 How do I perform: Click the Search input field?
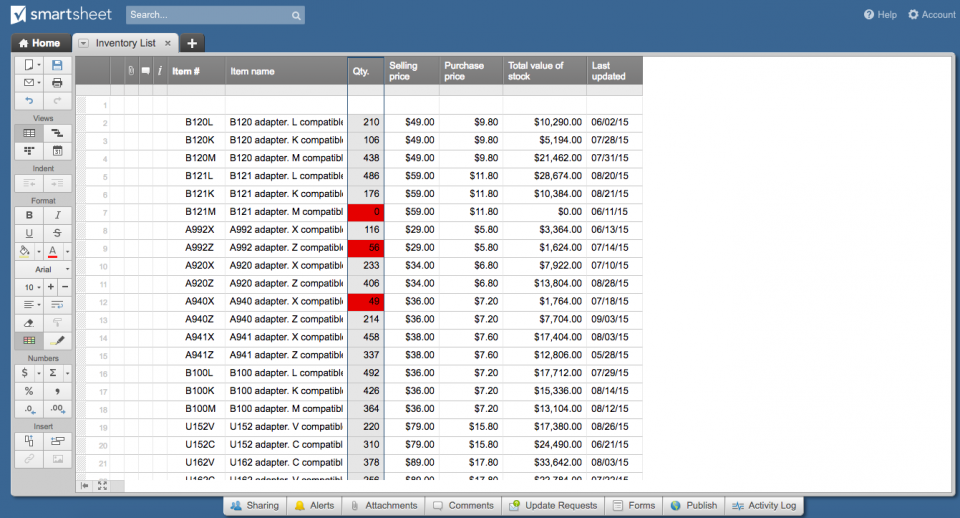[208, 15]
